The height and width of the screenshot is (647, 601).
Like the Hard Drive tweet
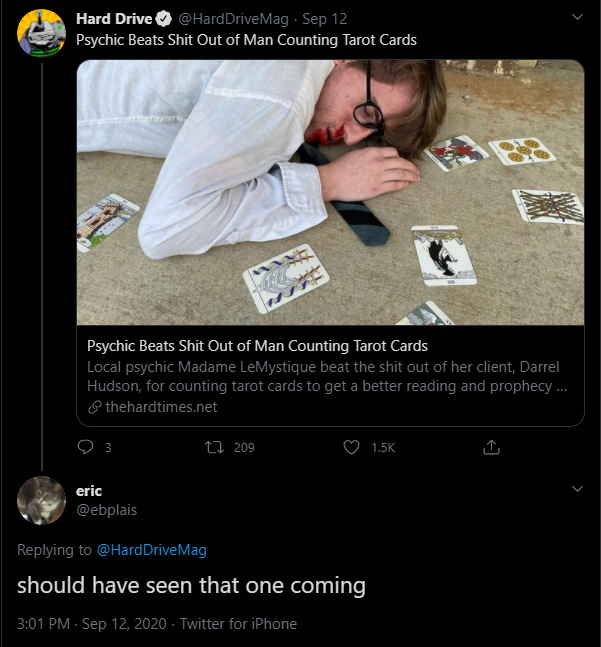click(351, 447)
